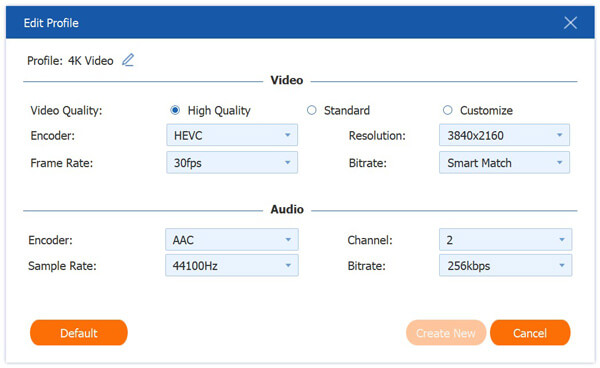Click the Default button
Image resolution: width=600 pixels, height=368 pixels.
79,333
